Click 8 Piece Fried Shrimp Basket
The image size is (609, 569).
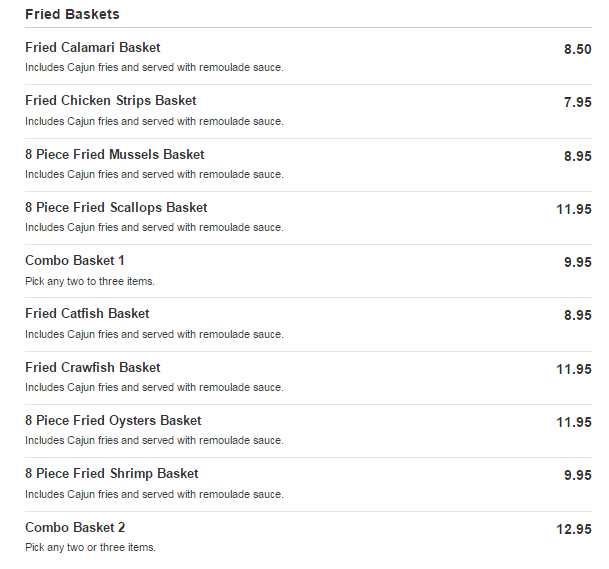111,474
